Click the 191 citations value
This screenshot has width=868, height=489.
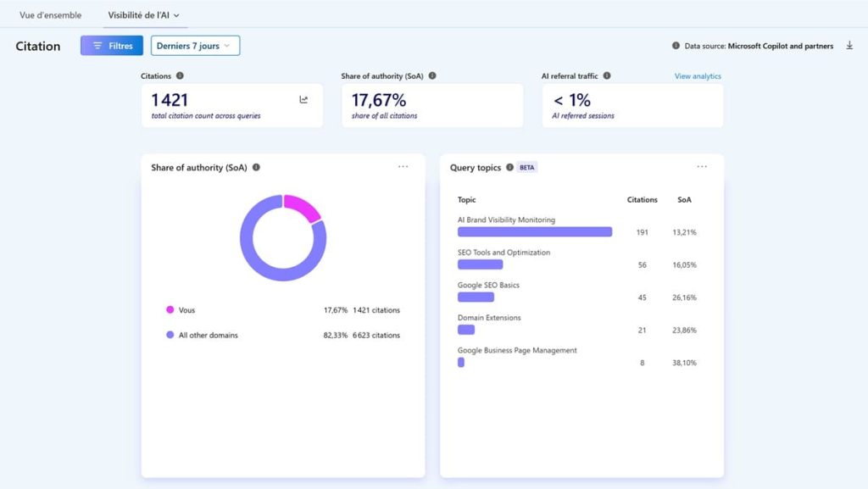pos(643,232)
